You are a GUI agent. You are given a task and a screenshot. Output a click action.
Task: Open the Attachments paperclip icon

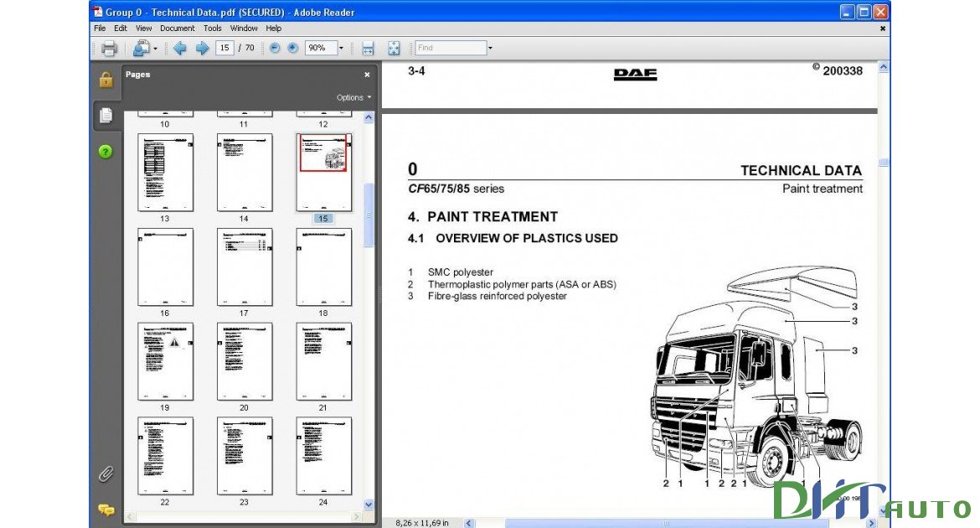pos(105,474)
